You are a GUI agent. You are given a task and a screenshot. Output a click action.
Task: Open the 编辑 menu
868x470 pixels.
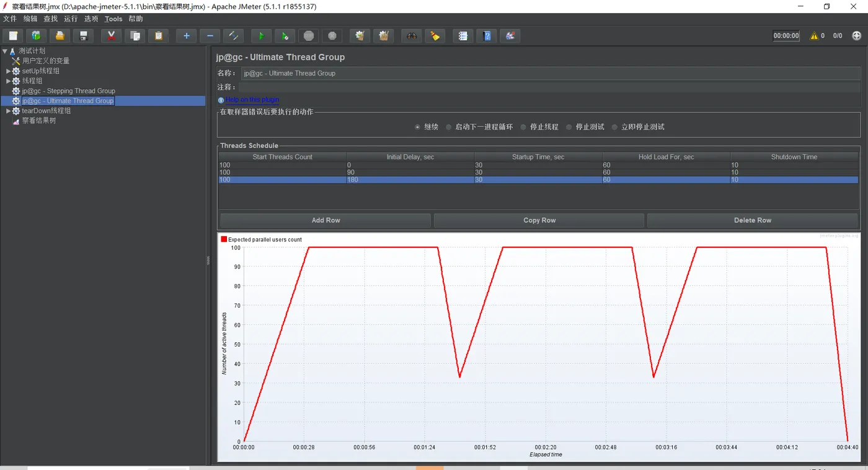point(30,19)
